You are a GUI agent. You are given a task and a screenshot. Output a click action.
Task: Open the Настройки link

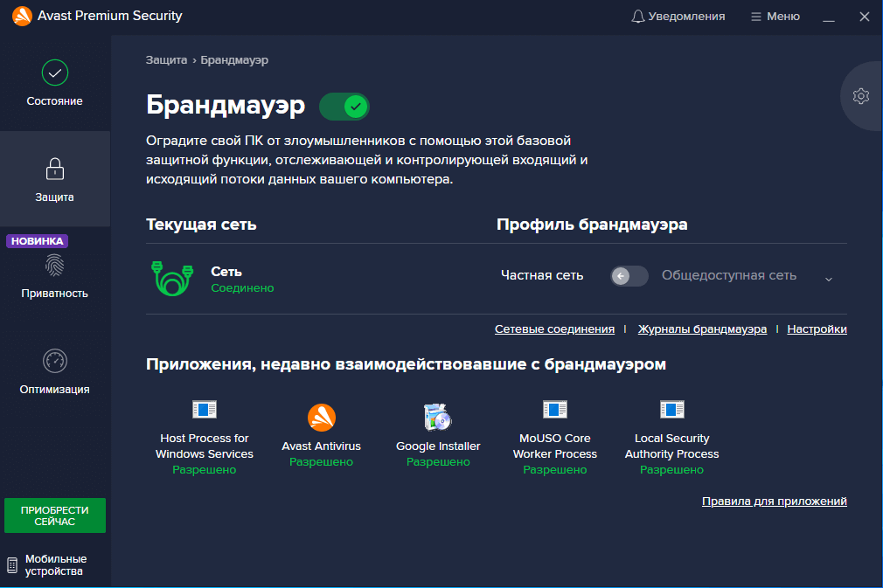coord(817,329)
